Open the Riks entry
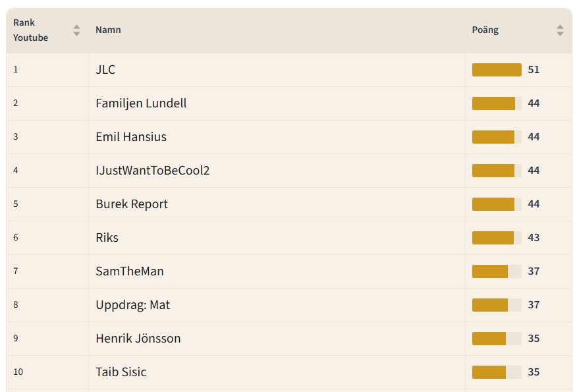 point(107,238)
